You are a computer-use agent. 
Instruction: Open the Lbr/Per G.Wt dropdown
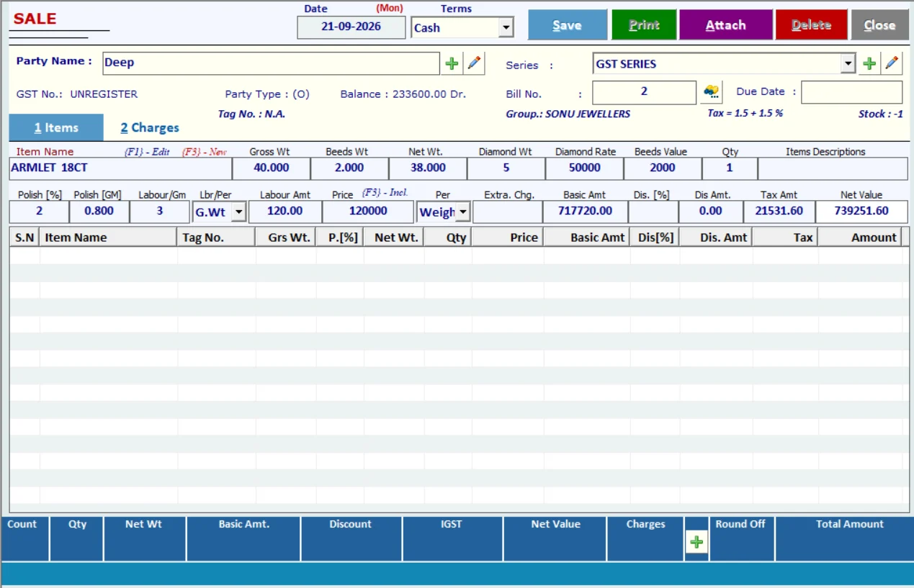pyautogui.click(x=238, y=212)
